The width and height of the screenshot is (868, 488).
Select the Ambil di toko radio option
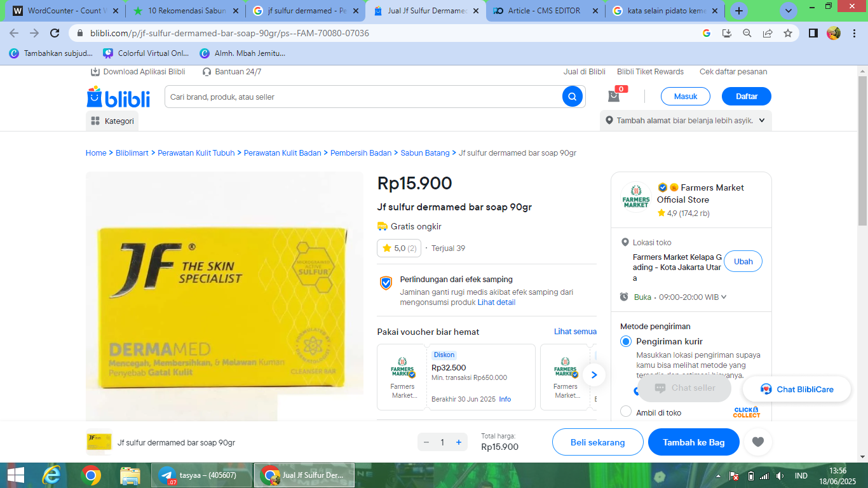point(626,412)
